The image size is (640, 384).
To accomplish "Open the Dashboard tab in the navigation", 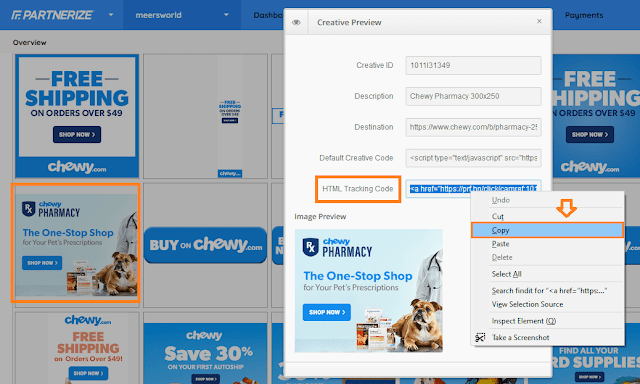I will point(268,15).
